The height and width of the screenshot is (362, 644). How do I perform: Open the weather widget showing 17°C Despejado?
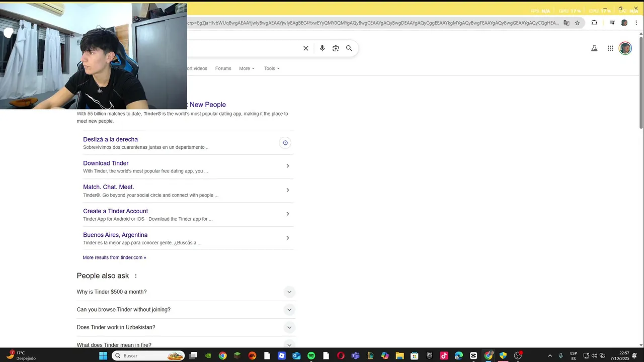pyautogui.click(x=21, y=355)
